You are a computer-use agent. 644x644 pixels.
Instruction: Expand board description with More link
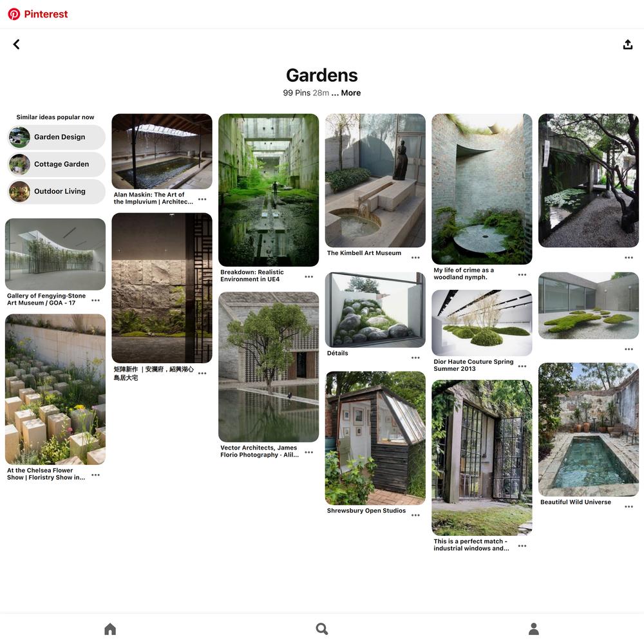(346, 93)
